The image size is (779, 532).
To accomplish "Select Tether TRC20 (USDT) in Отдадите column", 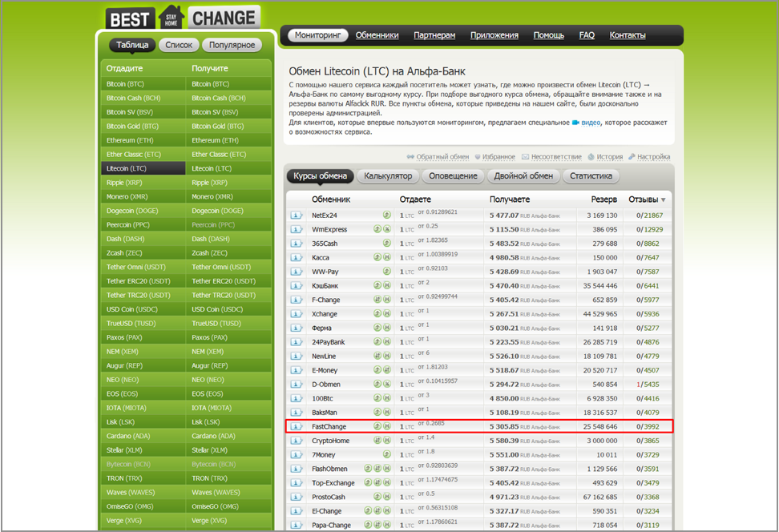I will [143, 295].
